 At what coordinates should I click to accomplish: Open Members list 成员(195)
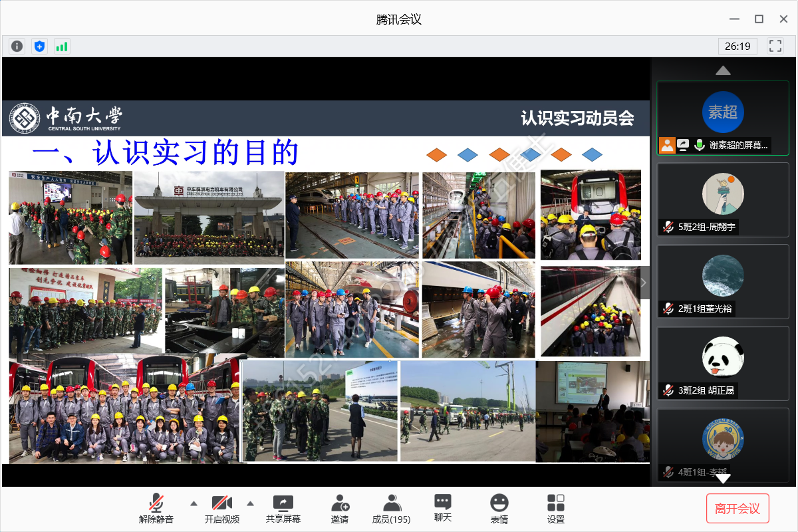click(391, 509)
